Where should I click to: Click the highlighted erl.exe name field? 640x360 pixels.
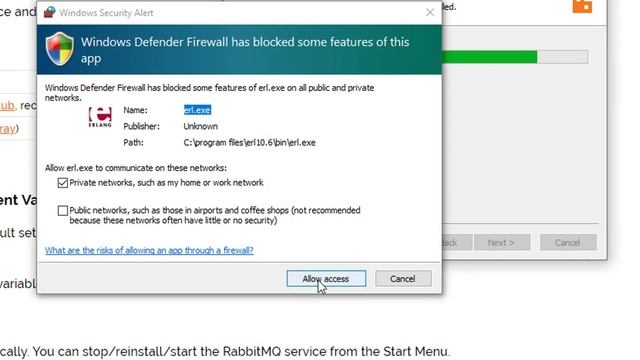coord(197,110)
